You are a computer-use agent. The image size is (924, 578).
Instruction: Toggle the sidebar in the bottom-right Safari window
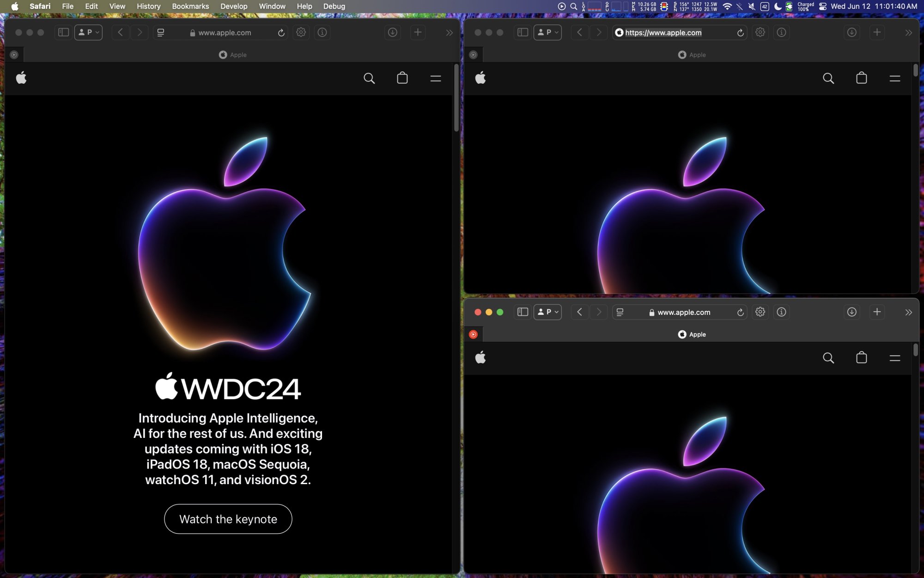[523, 312]
